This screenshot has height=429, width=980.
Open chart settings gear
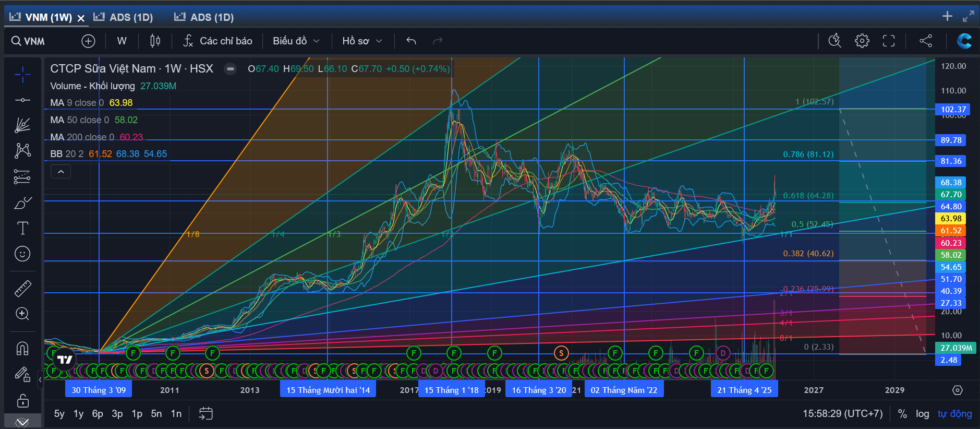pos(862,41)
